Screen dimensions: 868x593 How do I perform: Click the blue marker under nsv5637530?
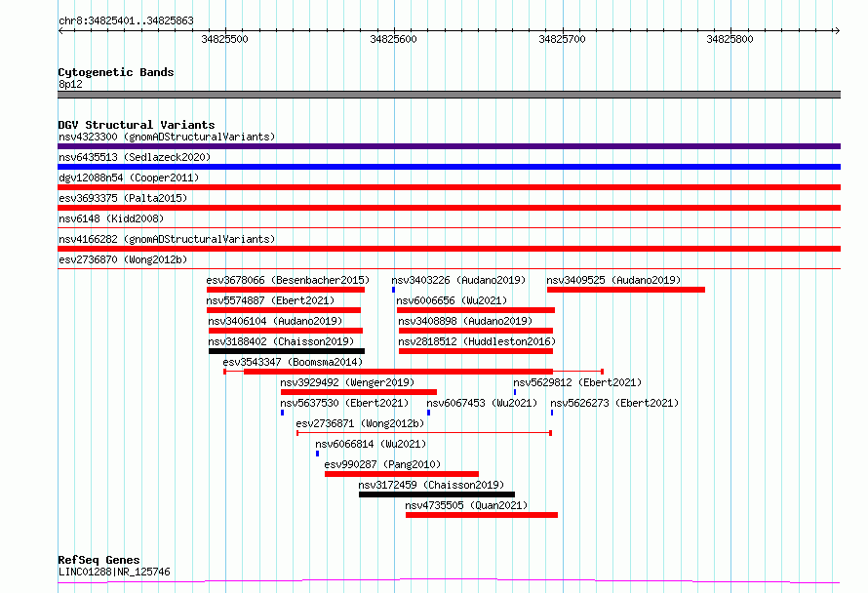[x=282, y=413]
